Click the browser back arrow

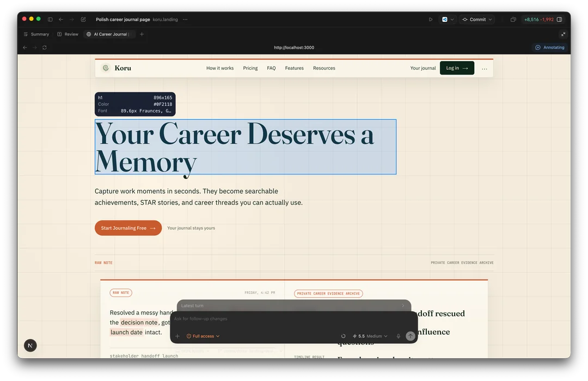24,48
